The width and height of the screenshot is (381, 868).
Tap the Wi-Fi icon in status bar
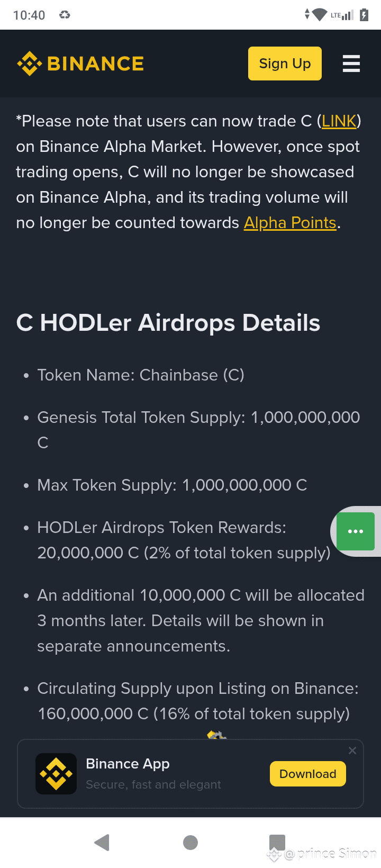(x=320, y=15)
